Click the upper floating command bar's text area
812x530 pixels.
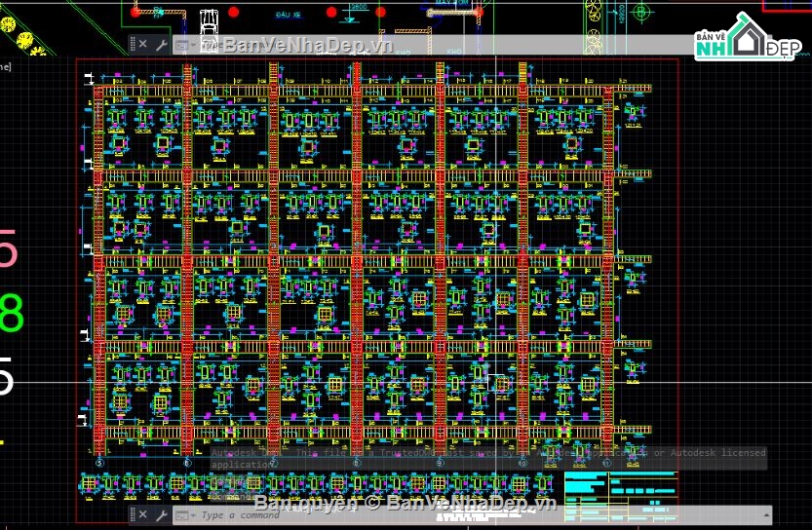[x=439, y=45]
